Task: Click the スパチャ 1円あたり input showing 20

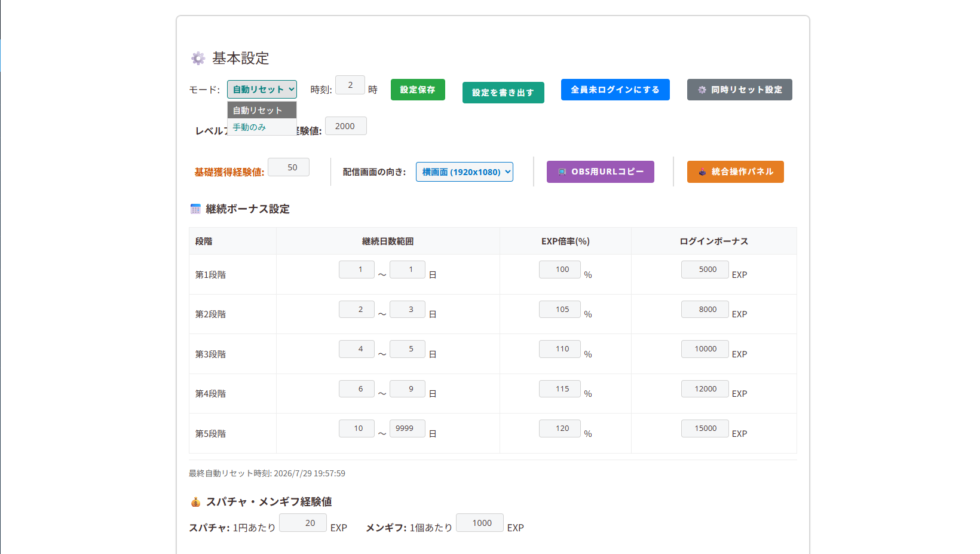Action: tap(303, 523)
